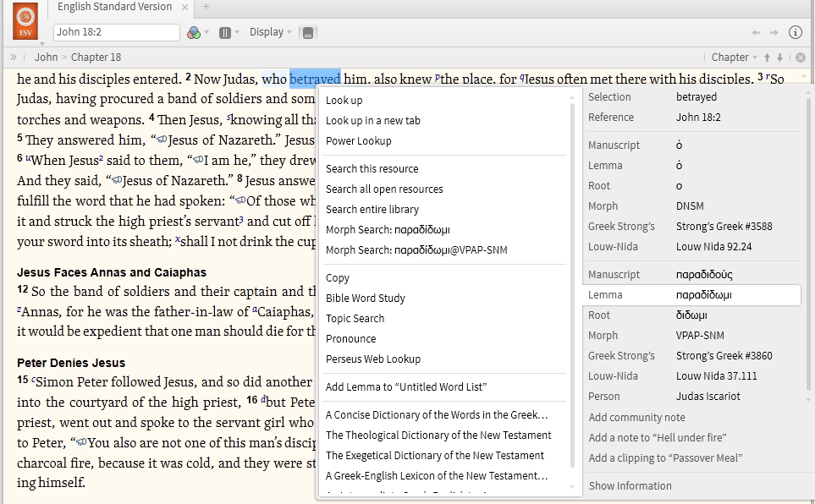Select the Person Judas Iscariot row

693,397
